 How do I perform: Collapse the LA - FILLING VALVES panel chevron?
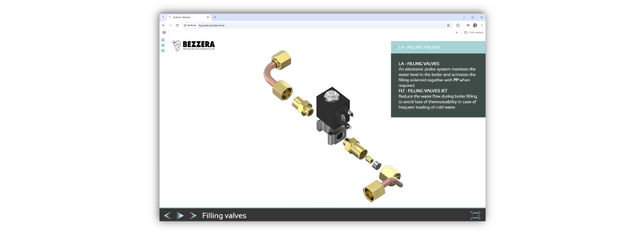click(394, 47)
